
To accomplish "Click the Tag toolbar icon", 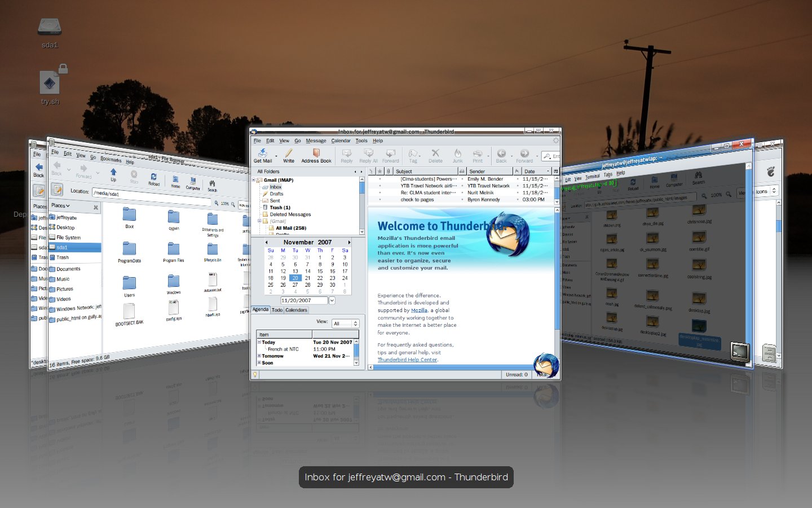I will tap(413, 153).
